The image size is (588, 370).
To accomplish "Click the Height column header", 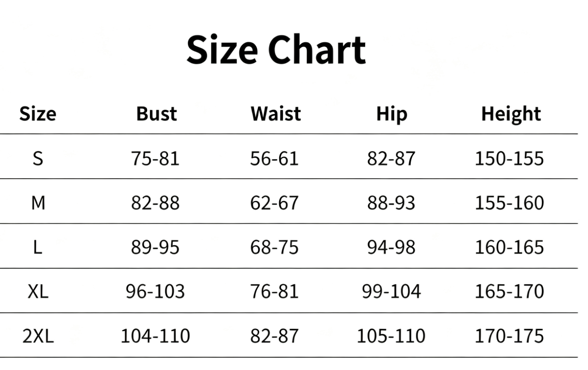I will (x=511, y=114).
